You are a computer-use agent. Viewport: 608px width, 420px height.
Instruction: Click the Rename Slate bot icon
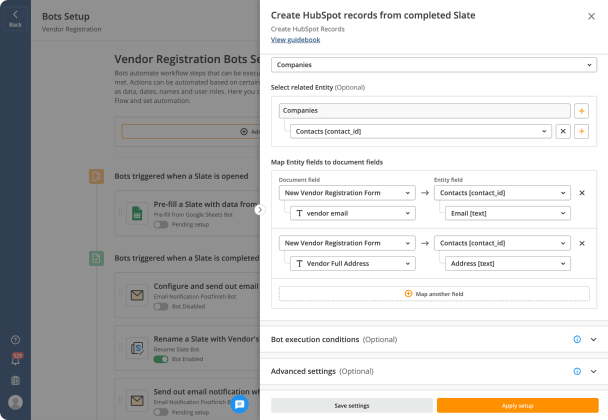pyautogui.click(x=137, y=348)
